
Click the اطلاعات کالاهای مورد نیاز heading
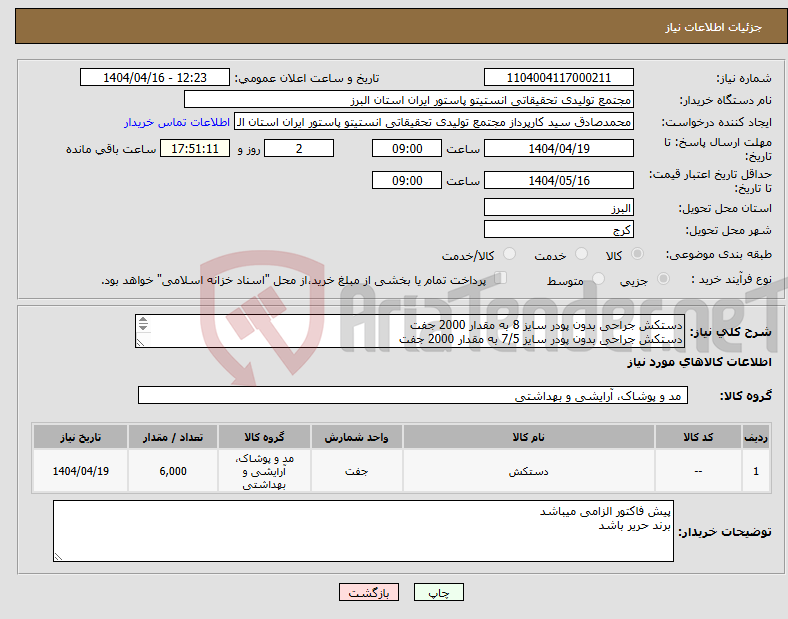(x=699, y=362)
